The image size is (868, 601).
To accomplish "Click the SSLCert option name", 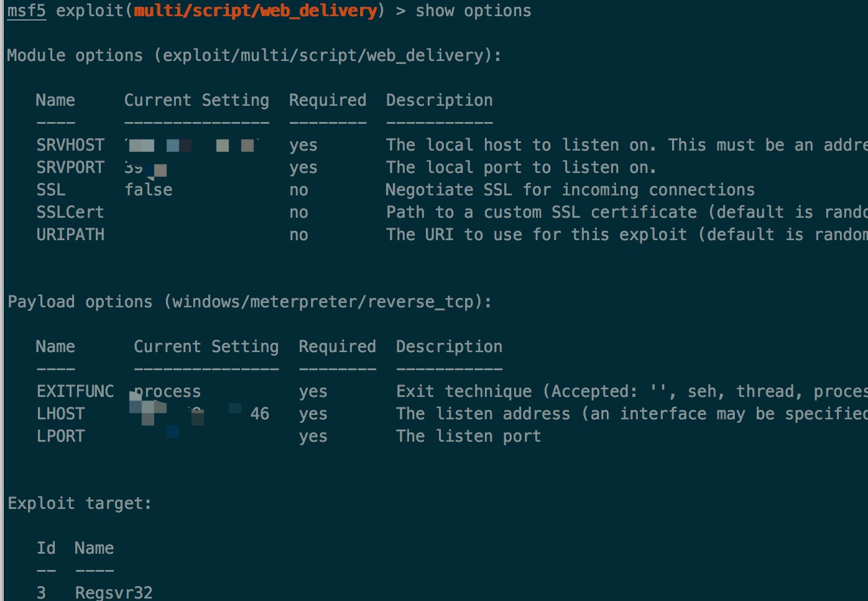I will (70, 212).
